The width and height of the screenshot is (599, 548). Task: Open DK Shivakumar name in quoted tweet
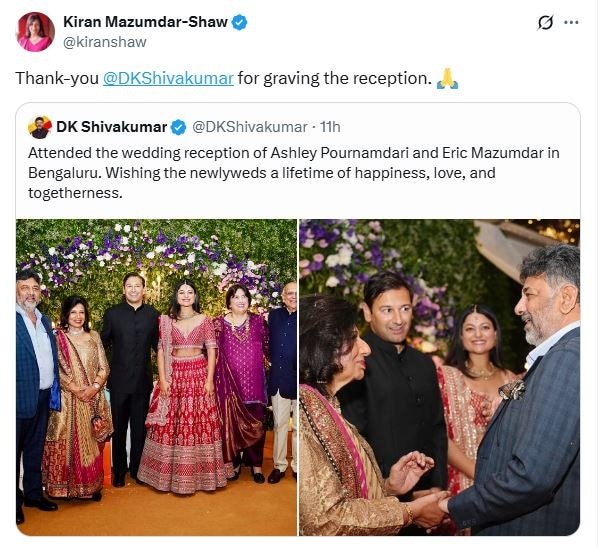tap(112, 127)
